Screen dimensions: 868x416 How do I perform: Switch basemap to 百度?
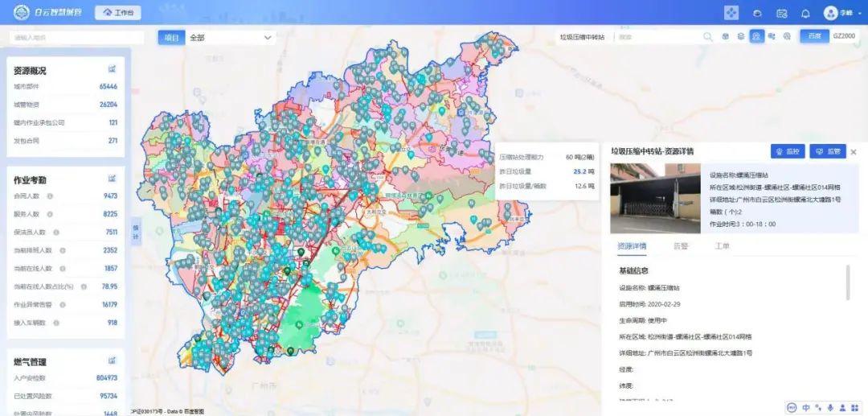814,37
